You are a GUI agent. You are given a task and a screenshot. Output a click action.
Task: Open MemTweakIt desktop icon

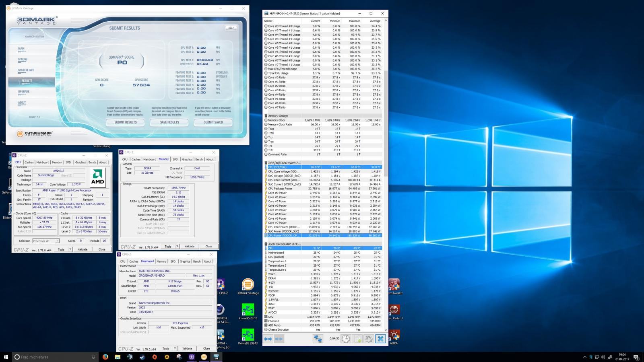(x=394, y=287)
